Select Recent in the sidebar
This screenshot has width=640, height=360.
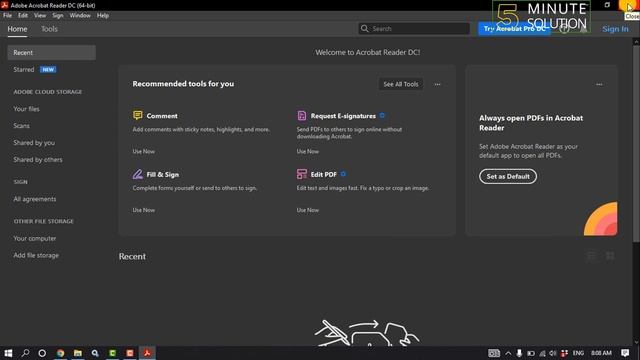(51, 53)
